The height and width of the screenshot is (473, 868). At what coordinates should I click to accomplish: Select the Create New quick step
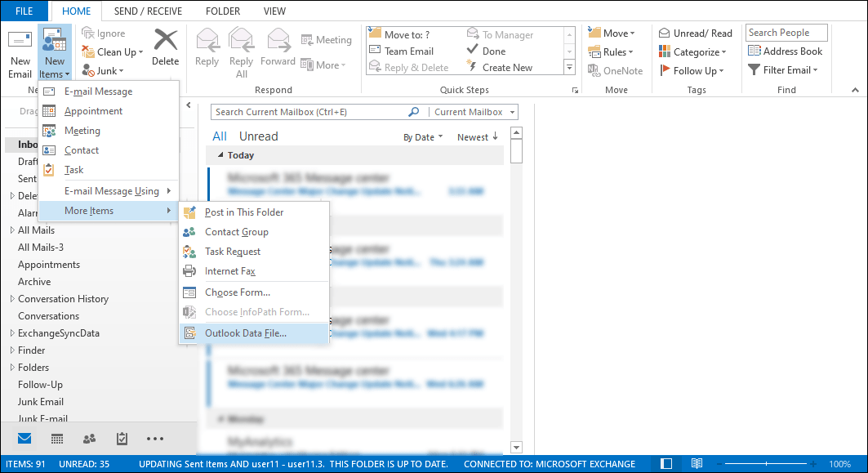(x=500, y=68)
